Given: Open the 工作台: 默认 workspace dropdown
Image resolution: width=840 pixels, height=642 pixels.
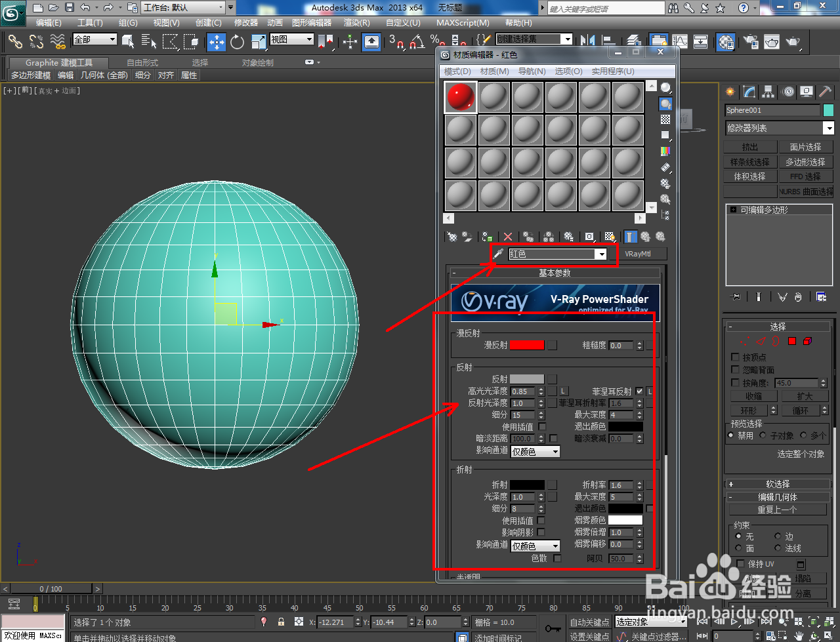Looking at the screenshot, I should pyautogui.click(x=183, y=8).
